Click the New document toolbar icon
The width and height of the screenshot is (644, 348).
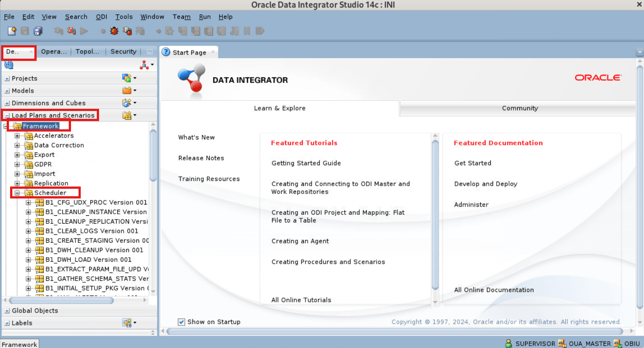click(12, 31)
